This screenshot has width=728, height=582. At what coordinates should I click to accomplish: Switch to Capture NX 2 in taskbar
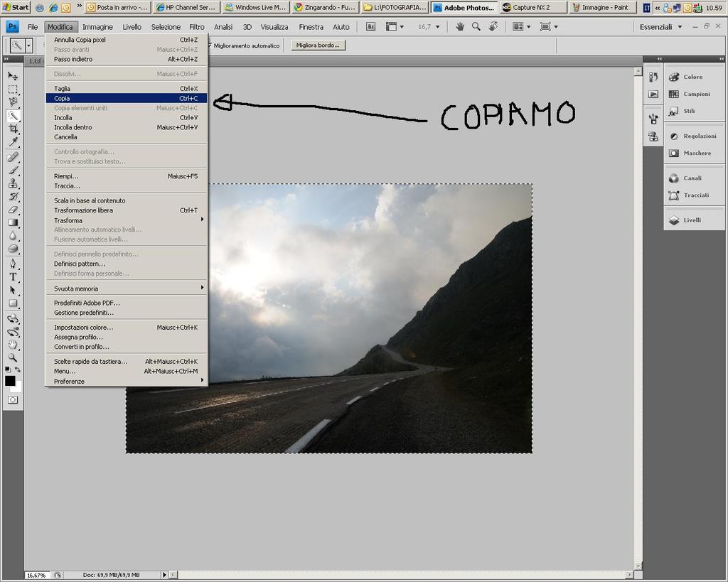[533, 7]
